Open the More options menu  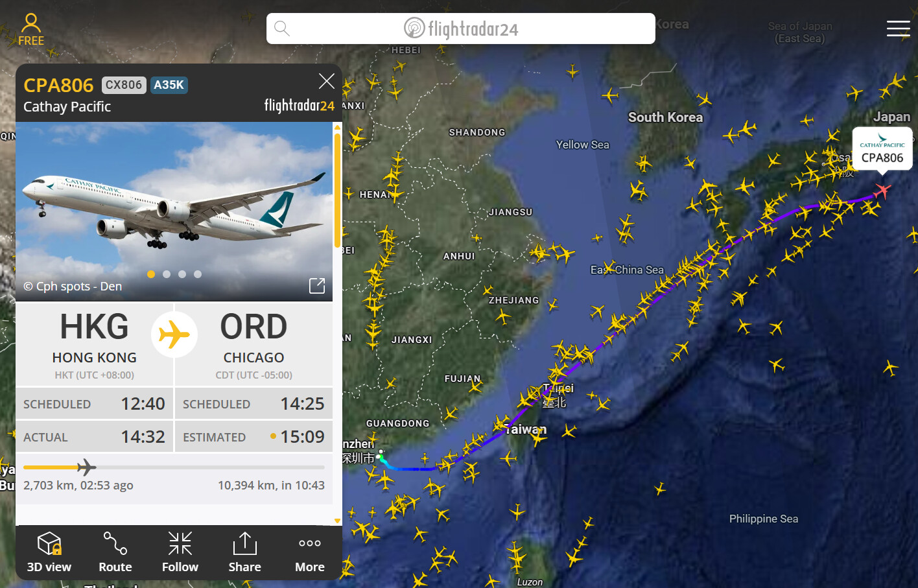coord(310,552)
